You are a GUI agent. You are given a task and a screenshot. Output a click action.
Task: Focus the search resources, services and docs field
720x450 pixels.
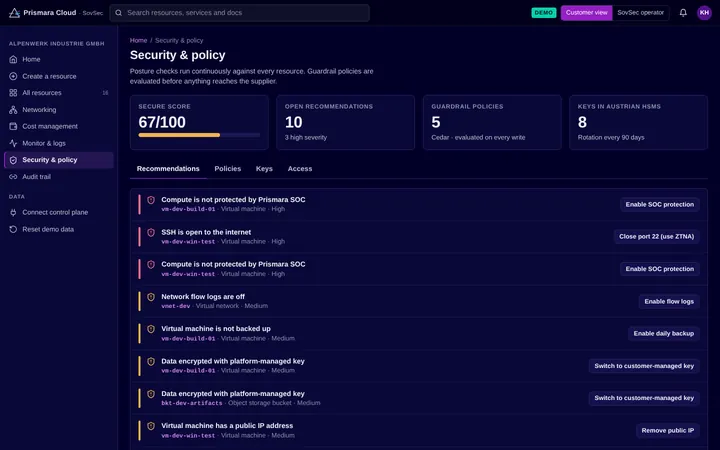[239, 13]
